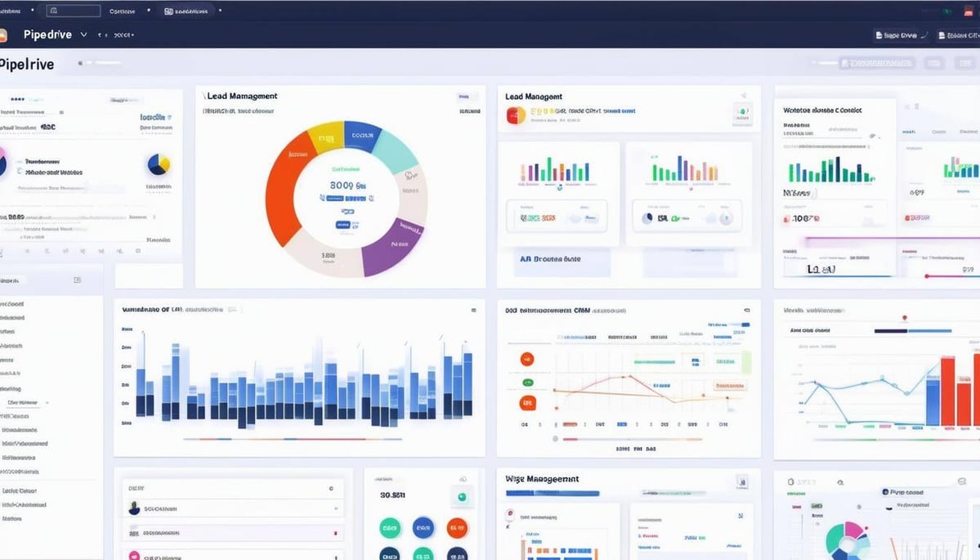Click the user avatar icon in the contact card
The width and height of the screenshot is (980, 560).
(x=135, y=508)
